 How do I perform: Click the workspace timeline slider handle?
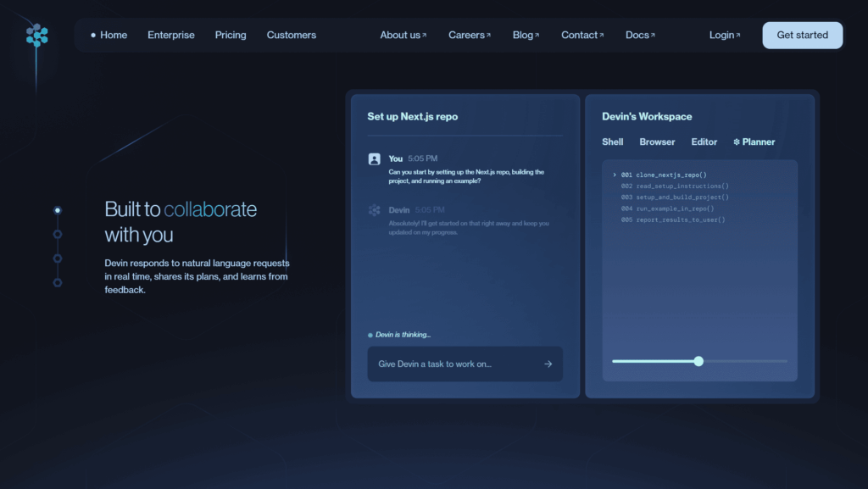click(698, 361)
